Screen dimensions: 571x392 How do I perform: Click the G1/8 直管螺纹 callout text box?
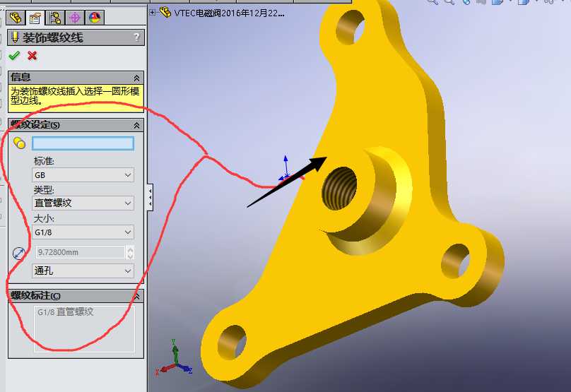pos(85,328)
